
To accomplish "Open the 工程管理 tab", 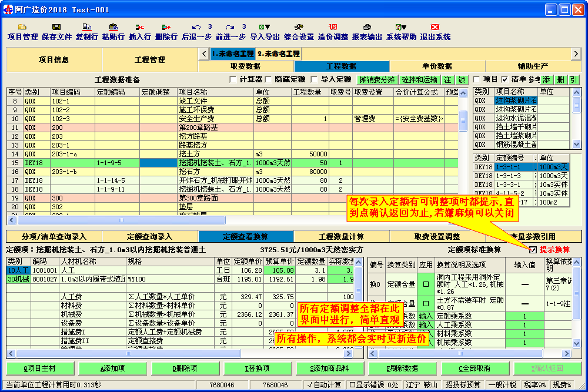I will [x=150, y=59].
